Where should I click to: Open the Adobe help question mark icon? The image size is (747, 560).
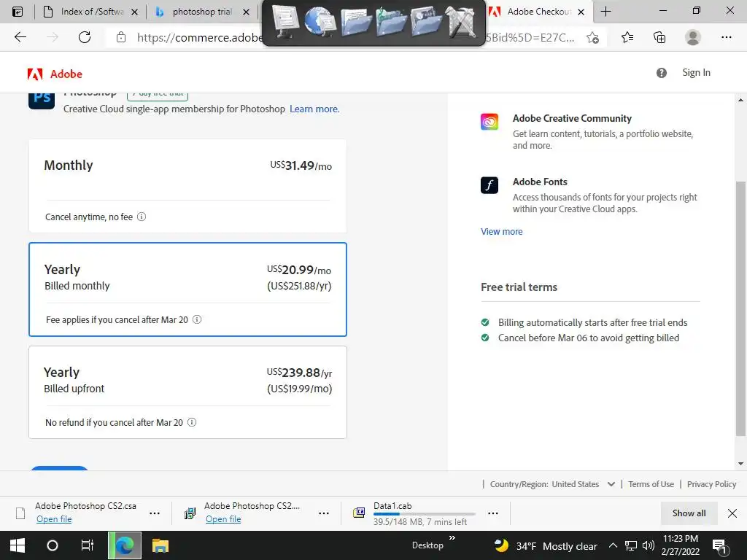click(661, 73)
